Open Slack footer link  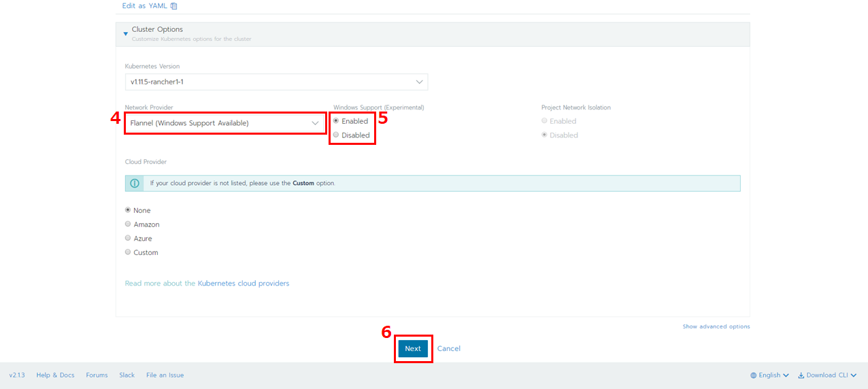[x=127, y=375]
